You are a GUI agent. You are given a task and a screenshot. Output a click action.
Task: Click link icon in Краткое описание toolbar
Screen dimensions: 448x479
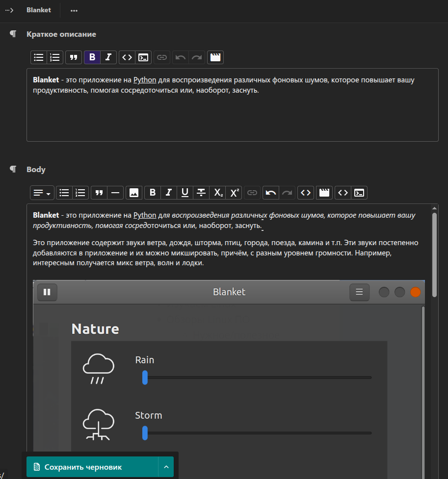pos(162,57)
